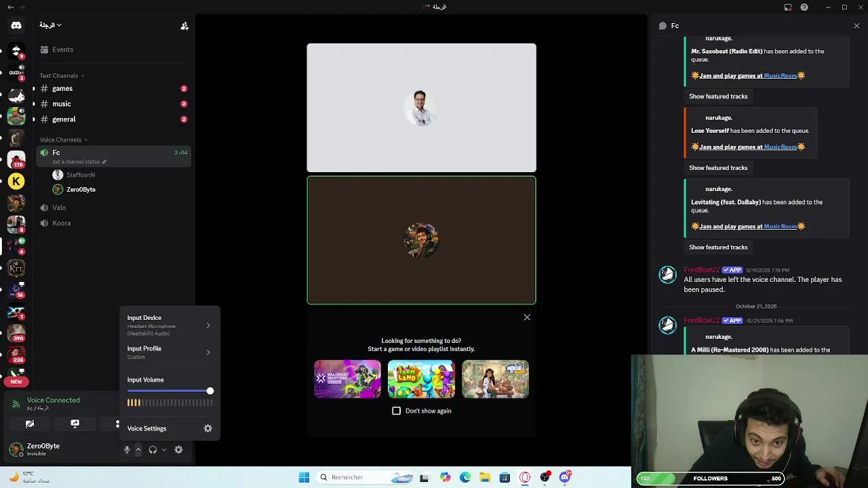Check the "Don't show again" checkbox
This screenshot has width=868, height=488.
tap(397, 411)
